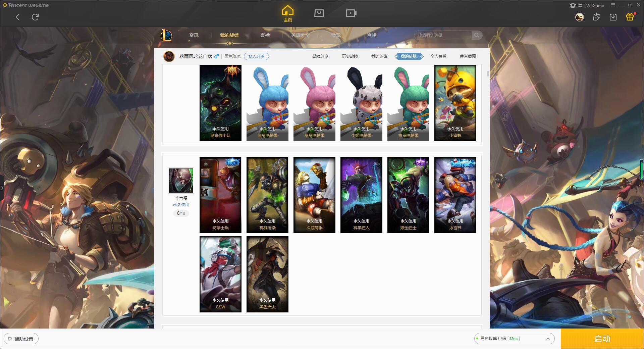Click the League of Legends logo
644x349 pixels.
coord(166,35)
